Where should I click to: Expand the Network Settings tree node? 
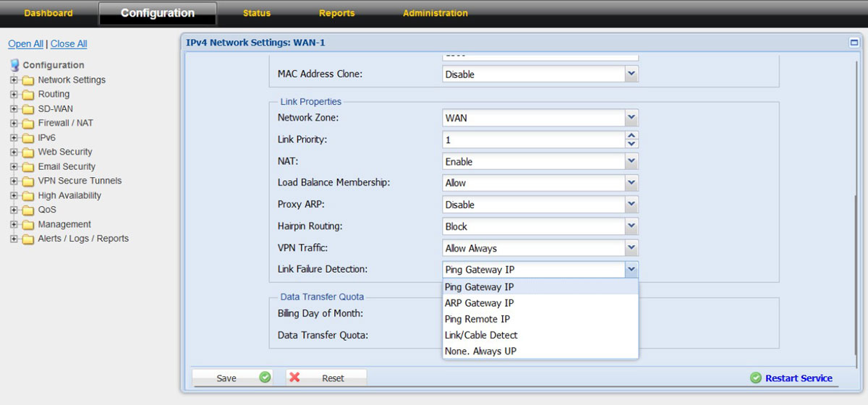coord(14,80)
